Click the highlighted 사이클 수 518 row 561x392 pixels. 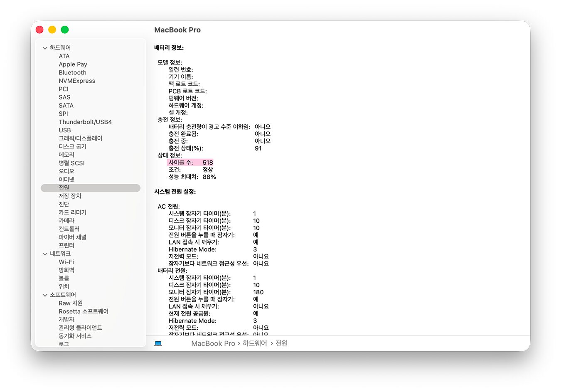coord(190,163)
